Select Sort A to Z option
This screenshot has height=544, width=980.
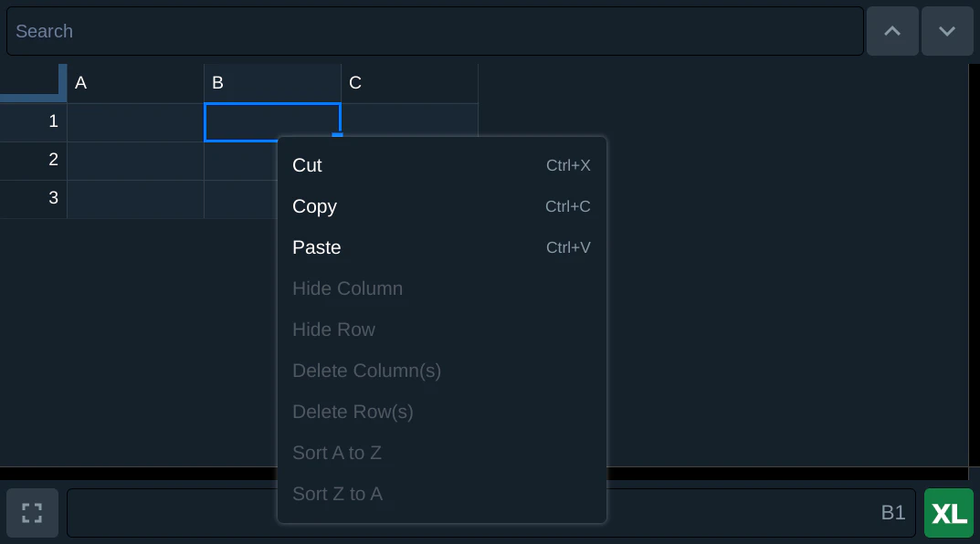click(441, 453)
